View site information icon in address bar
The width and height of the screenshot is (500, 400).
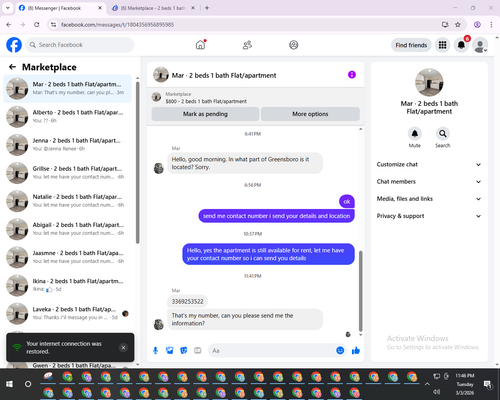53,24
